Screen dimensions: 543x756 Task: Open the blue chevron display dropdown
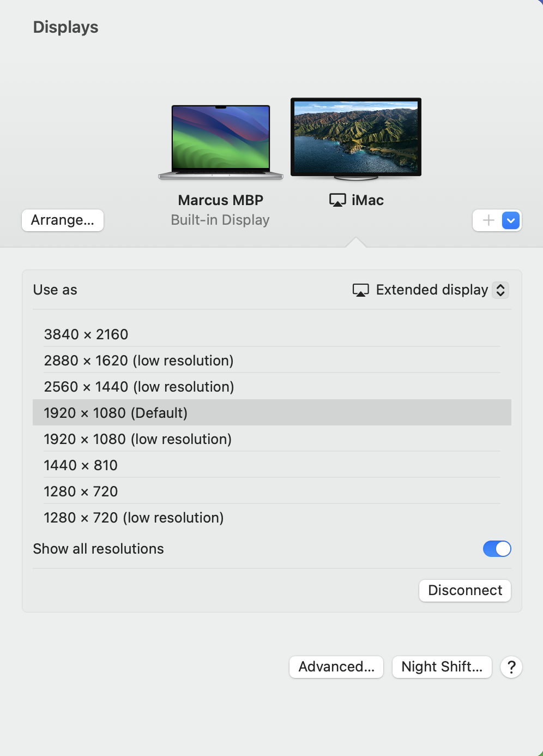point(511,220)
